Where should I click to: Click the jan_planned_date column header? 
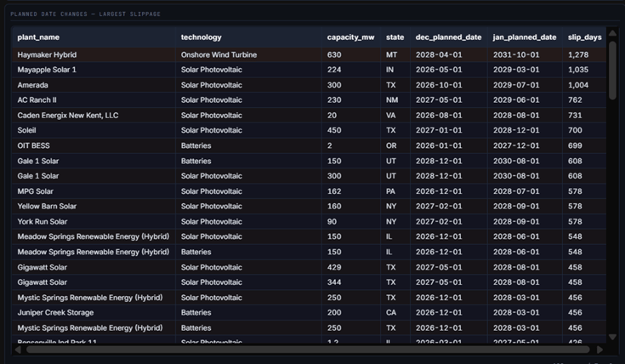[x=525, y=37]
